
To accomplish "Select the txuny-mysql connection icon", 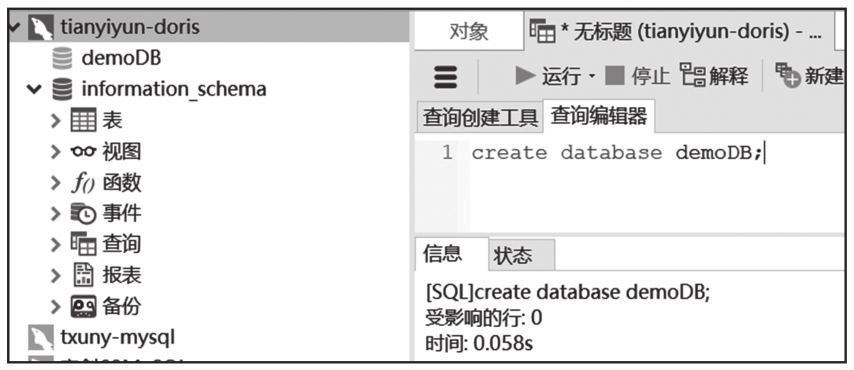I will point(41,338).
